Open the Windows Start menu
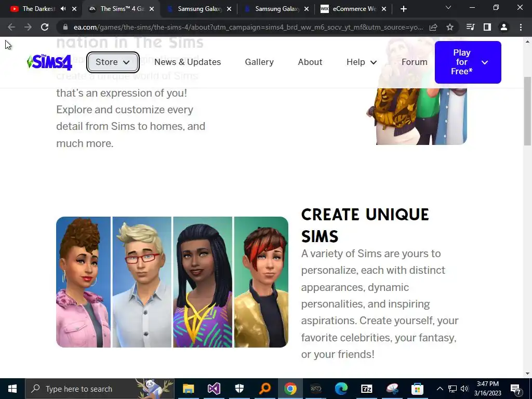532x399 pixels. pos(12,389)
